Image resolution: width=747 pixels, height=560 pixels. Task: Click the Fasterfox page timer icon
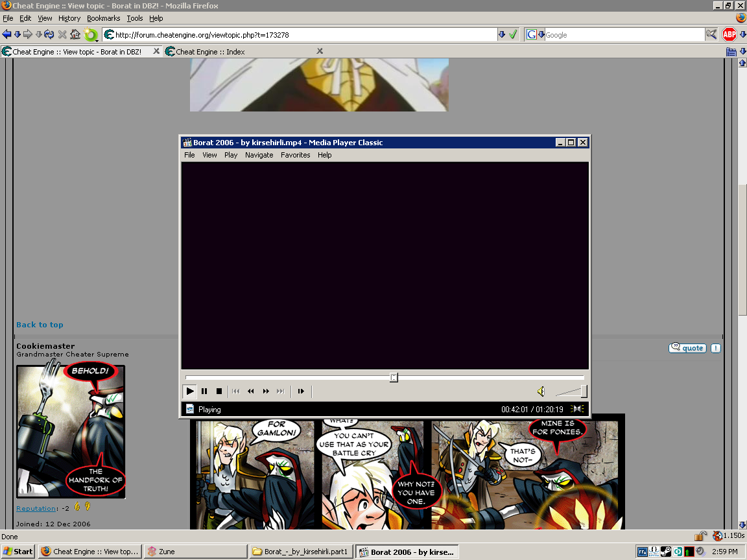pos(717,536)
